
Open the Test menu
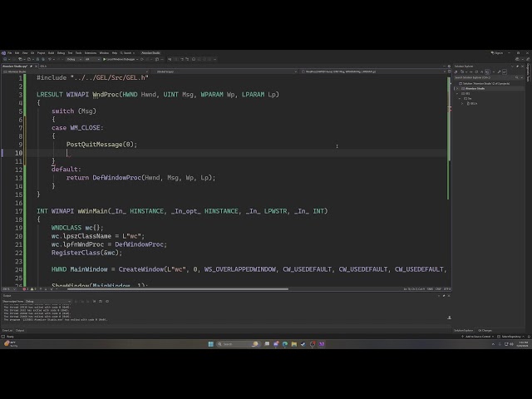coord(70,53)
